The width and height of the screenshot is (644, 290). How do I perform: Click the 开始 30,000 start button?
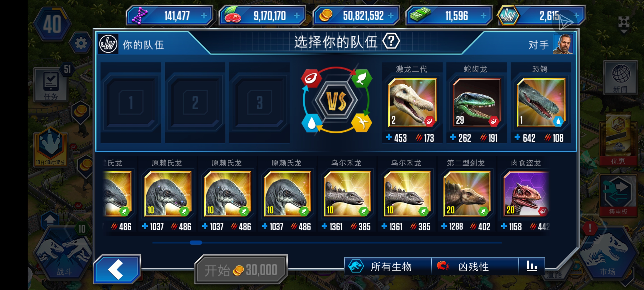(241, 270)
